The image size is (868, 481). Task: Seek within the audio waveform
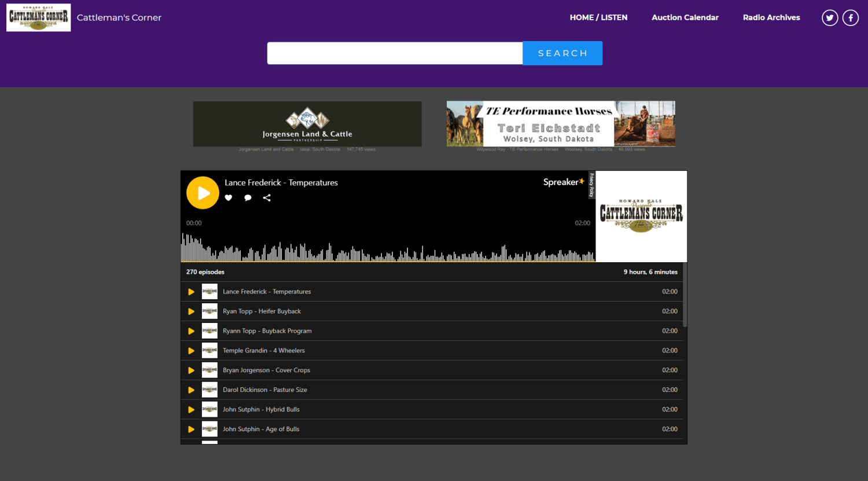[x=388, y=247]
